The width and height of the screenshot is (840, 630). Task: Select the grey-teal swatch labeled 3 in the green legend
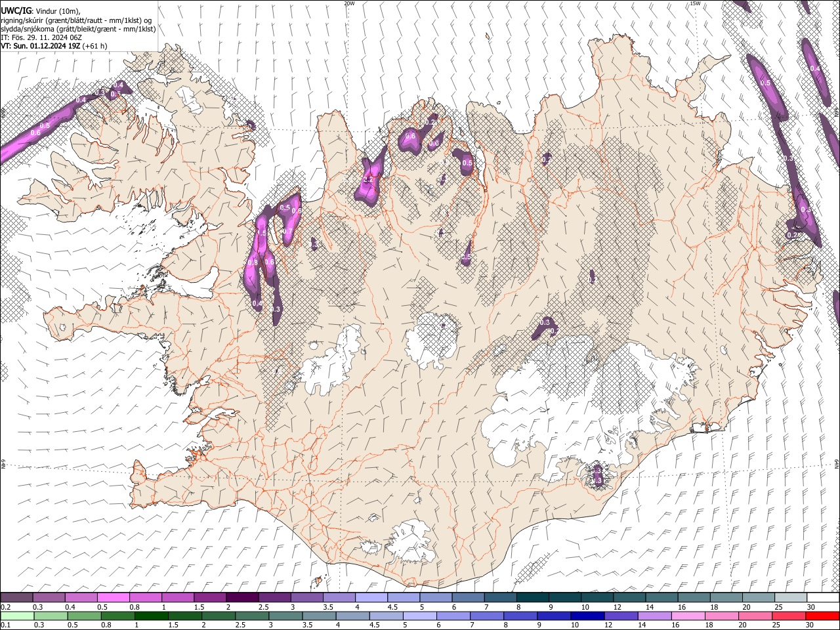pos(286,616)
